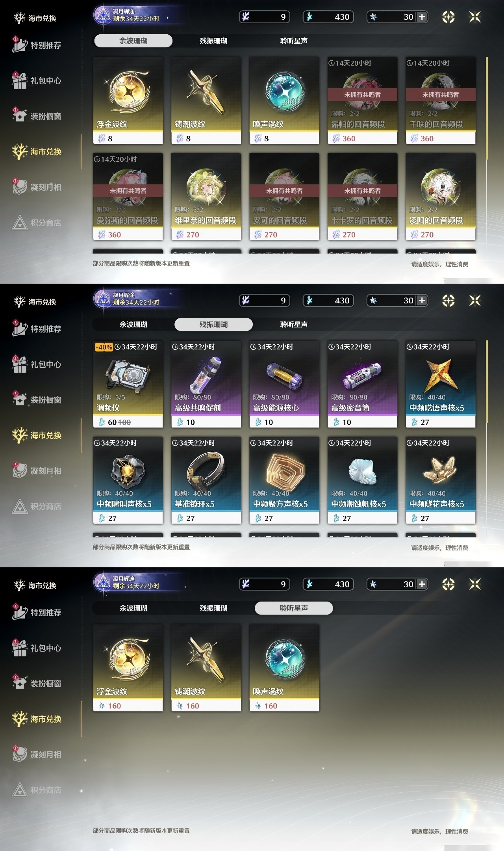Select the 调频仪 item with -40% discount
Image resolution: width=504 pixels, height=851 pixels.
tap(128, 384)
